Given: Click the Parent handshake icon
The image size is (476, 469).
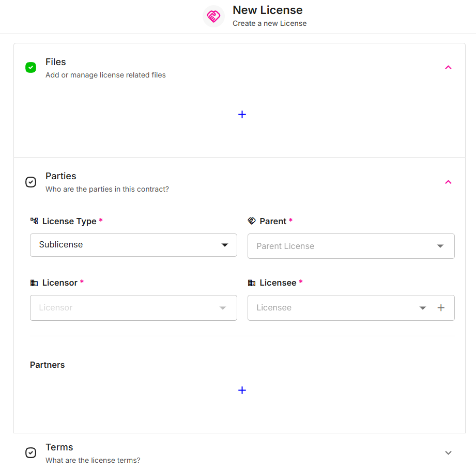Looking at the screenshot, I should click(x=252, y=221).
